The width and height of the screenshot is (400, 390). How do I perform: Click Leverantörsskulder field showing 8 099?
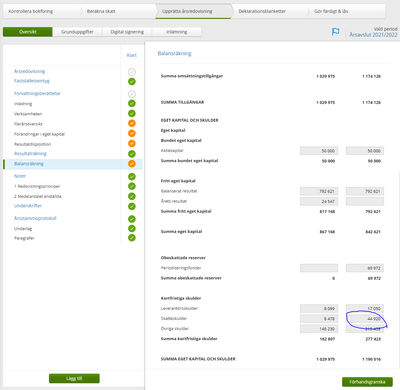click(x=319, y=308)
